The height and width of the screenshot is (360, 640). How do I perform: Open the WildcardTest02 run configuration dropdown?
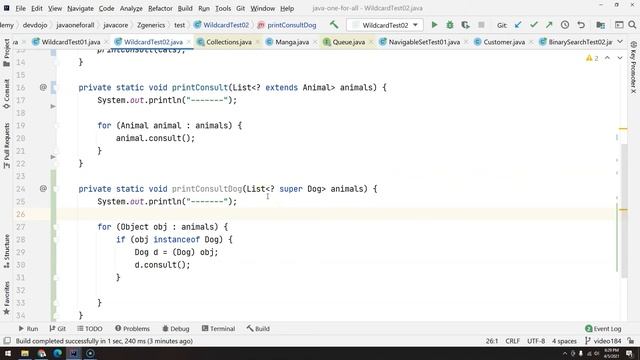(384, 25)
